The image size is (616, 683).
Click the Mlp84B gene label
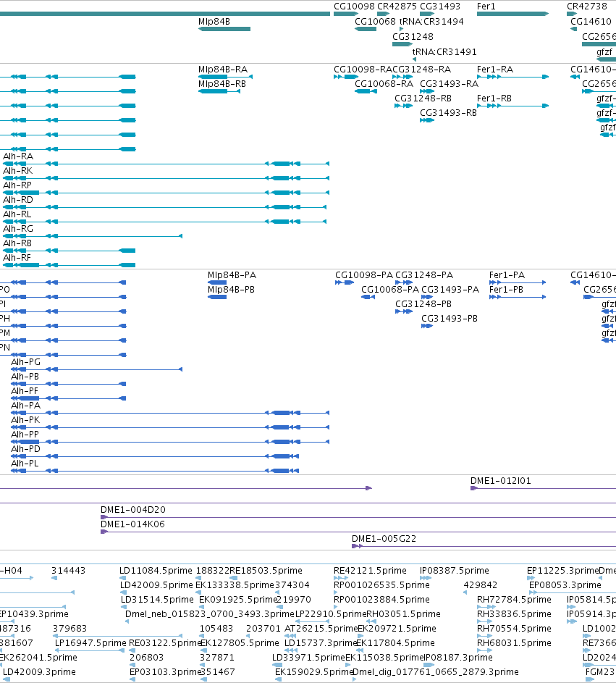[214, 22]
